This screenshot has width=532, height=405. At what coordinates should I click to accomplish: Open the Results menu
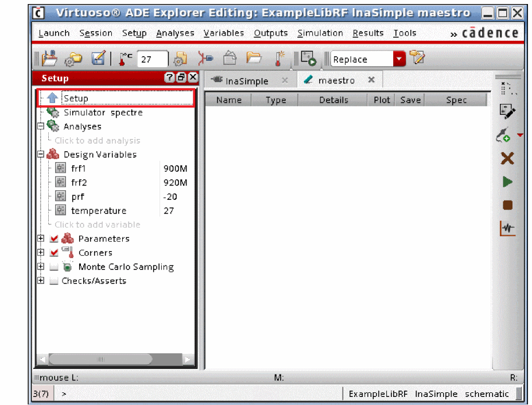click(x=368, y=33)
